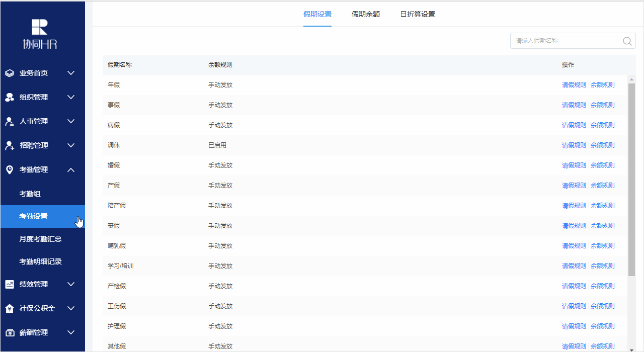Click the 调休 row name

[114, 145]
